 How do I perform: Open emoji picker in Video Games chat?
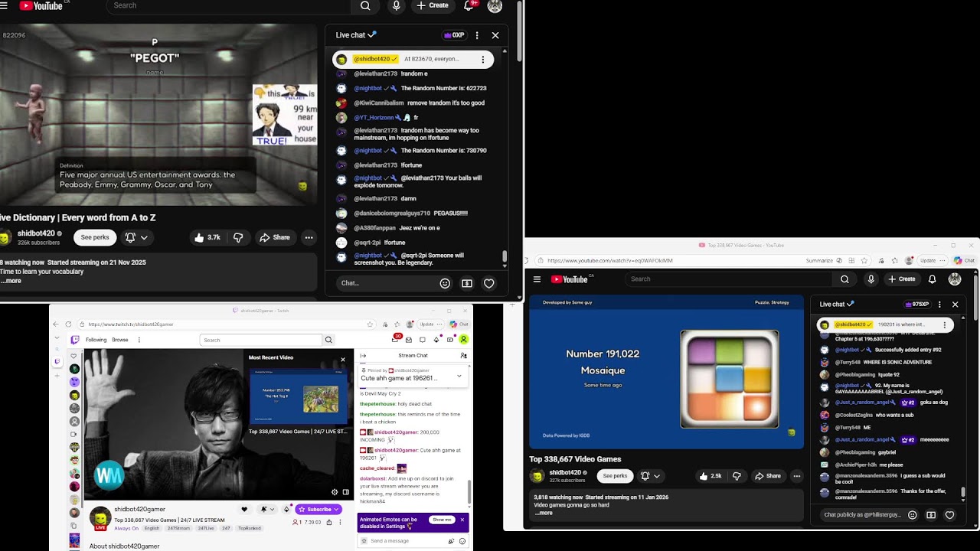point(913,515)
